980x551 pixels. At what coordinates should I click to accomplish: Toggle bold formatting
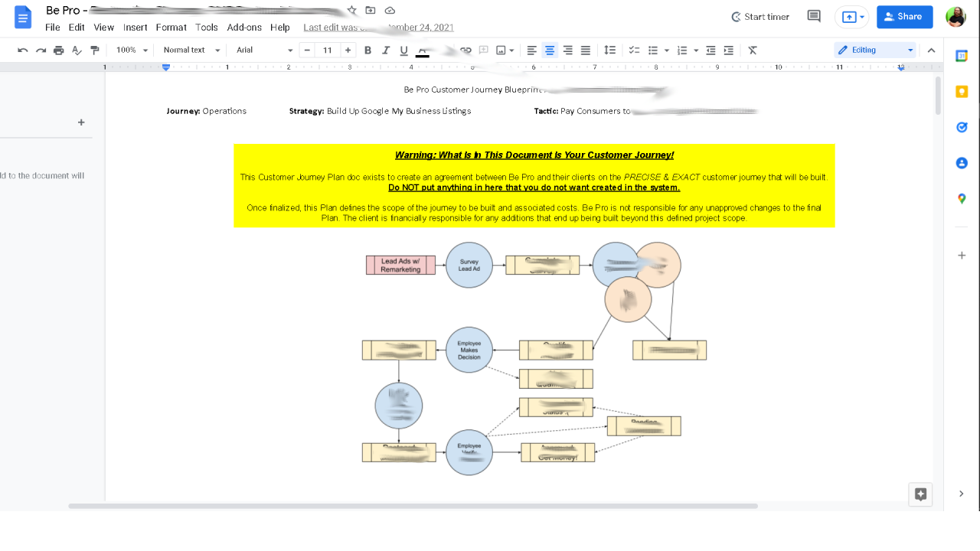(x=367, y=51)
